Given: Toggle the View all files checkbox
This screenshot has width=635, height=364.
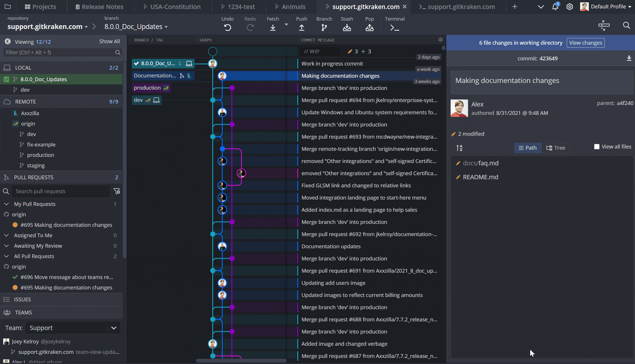Looking at the screenshot, I should 597,147.
